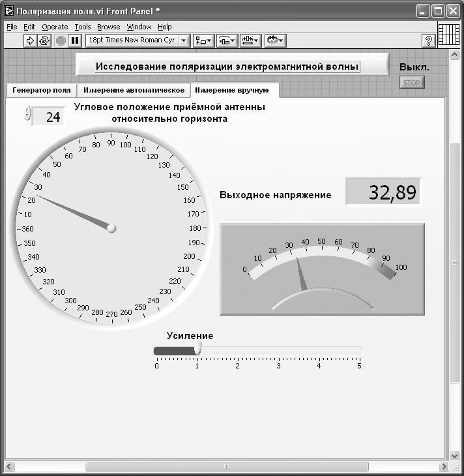
Task: Click the Context Help question mark button
Action: tap(429, 40)
